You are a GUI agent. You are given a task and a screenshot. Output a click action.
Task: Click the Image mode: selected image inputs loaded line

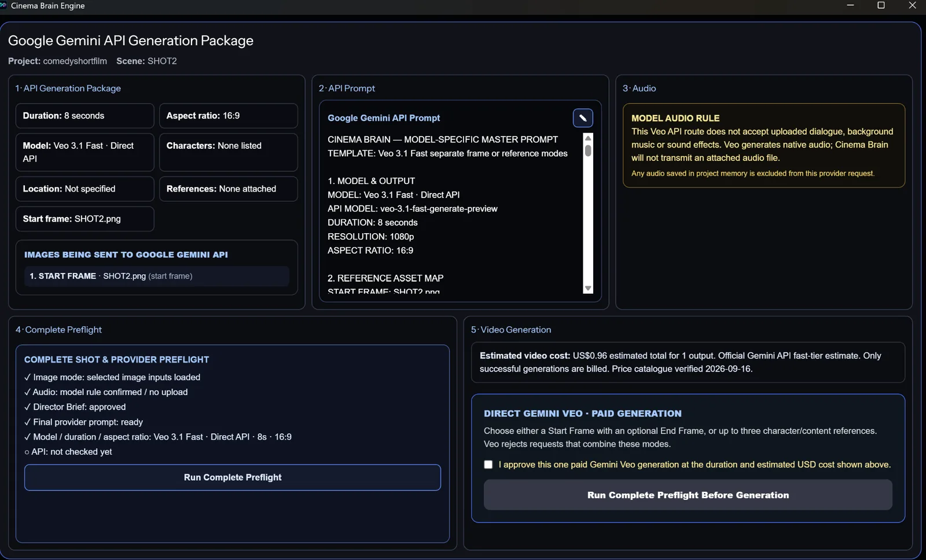click(x=112, y=377)
